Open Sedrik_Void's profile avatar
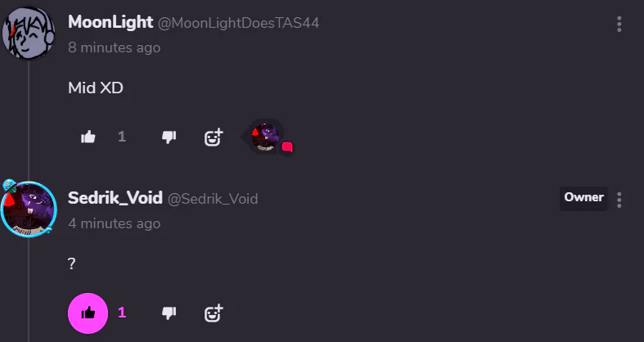The width and height of the screenshot is (644, 342). point(29,209)
